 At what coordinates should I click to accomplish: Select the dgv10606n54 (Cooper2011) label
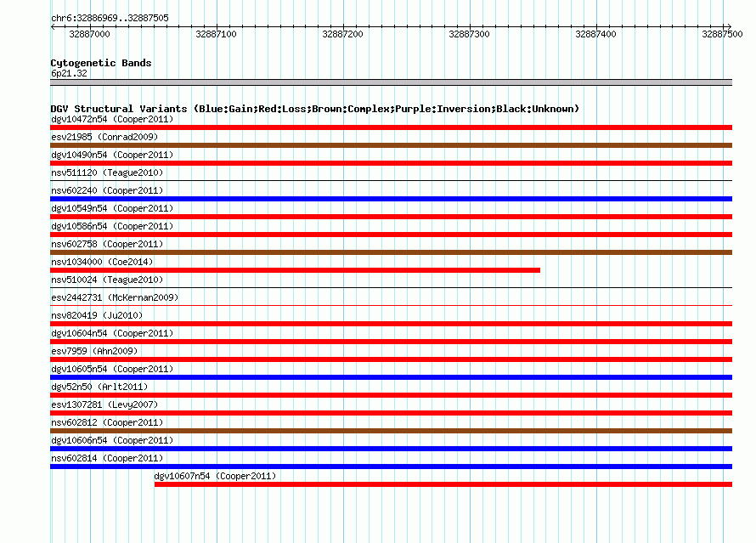112,440
